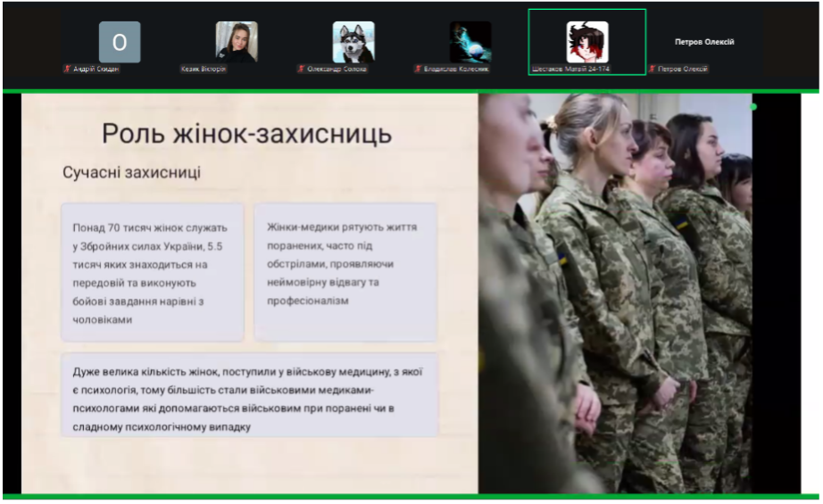This screenshot has width=823, height=504.
Task: Select the card starting "Понад 70 тисяч жінок"
Action: [153, 272]
